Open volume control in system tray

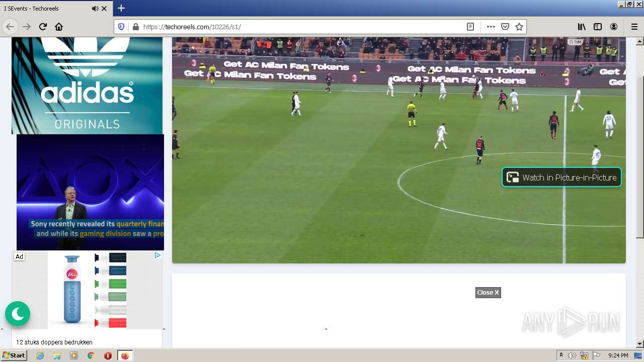pos(572,355)
